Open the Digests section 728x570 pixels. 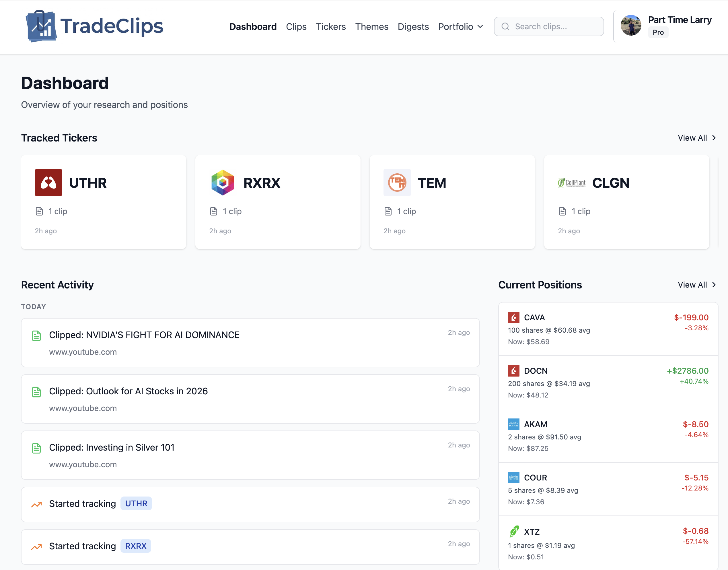413,26
